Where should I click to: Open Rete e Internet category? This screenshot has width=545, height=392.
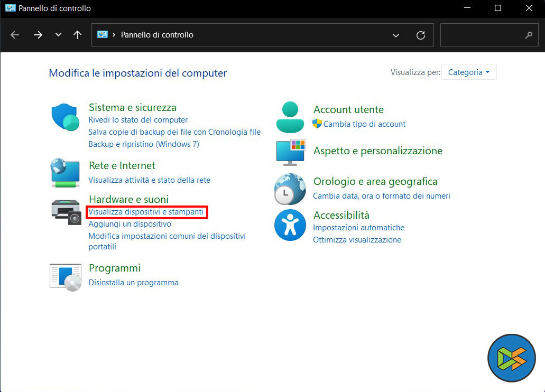click(122, 165)
